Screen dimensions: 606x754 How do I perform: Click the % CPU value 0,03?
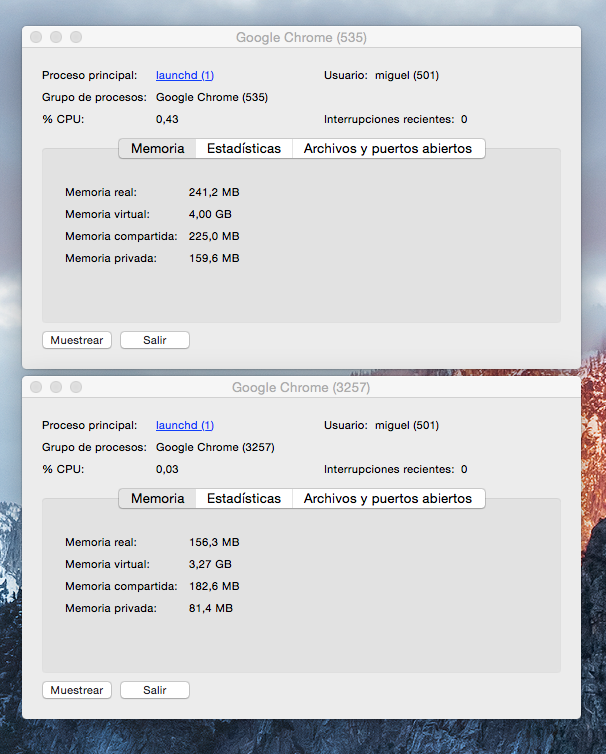167,470
